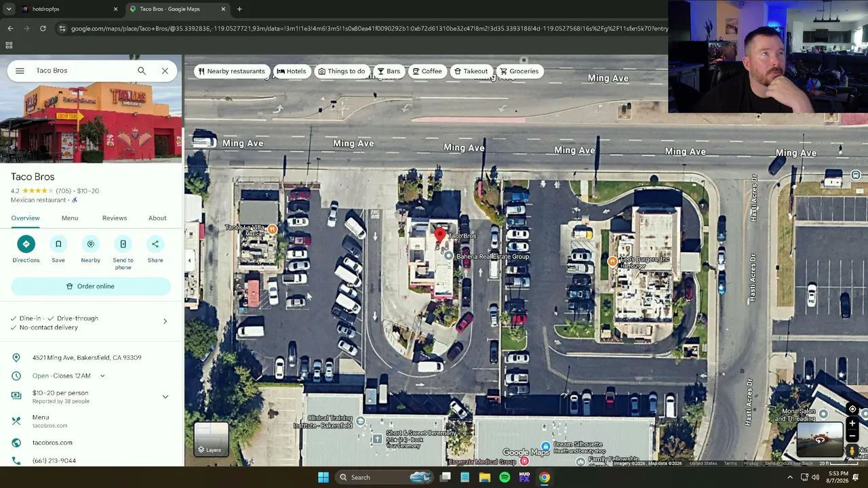The image size is (868, 488).
Task: Open the Chrome tab search dropdown
Action: (x=9, y=9)
